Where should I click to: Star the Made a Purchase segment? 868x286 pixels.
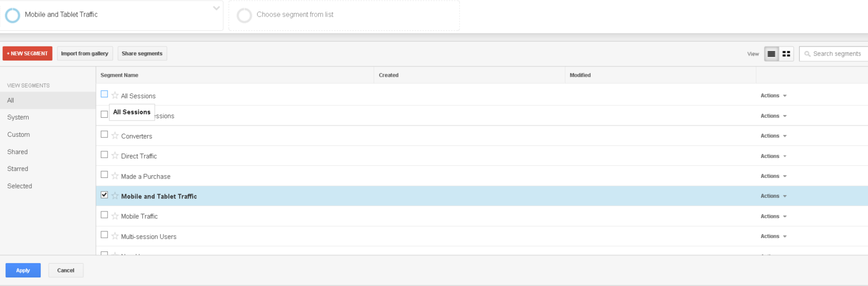[x=115, y=176]
